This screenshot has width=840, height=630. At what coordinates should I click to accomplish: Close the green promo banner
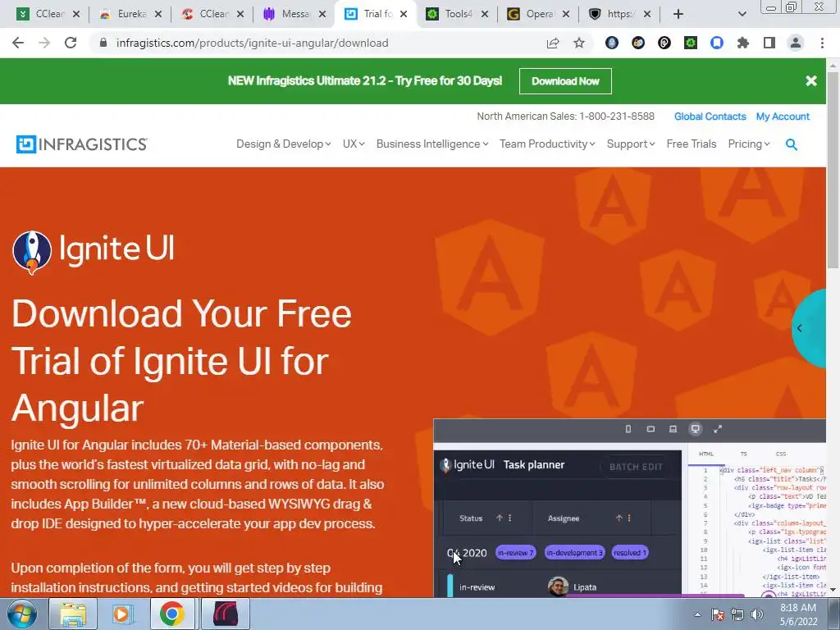click(811, 81)
